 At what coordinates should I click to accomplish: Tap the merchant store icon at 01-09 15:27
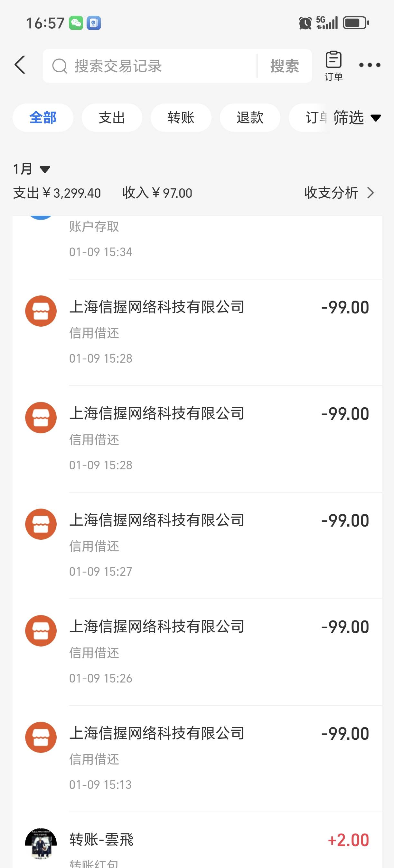[41, 524]
